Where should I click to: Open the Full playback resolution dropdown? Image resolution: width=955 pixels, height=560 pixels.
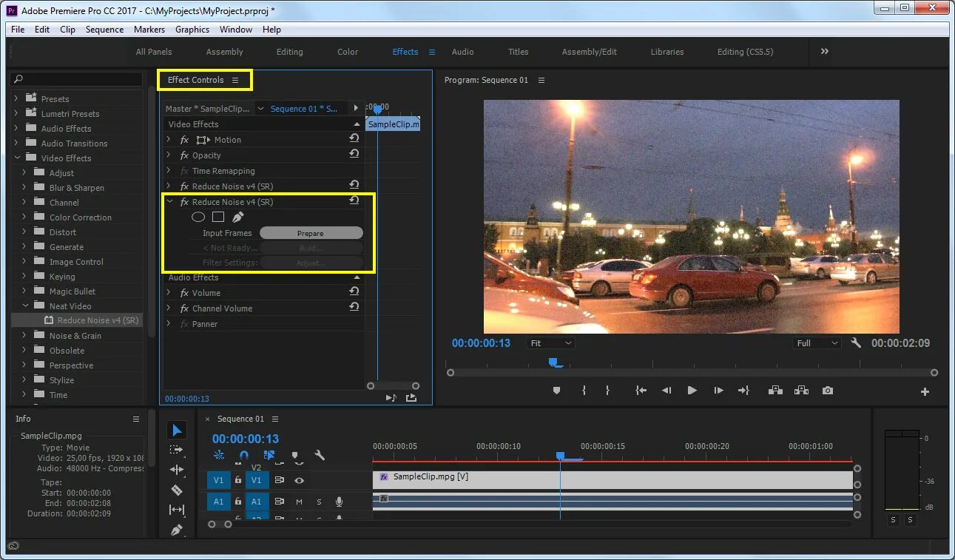817,343
